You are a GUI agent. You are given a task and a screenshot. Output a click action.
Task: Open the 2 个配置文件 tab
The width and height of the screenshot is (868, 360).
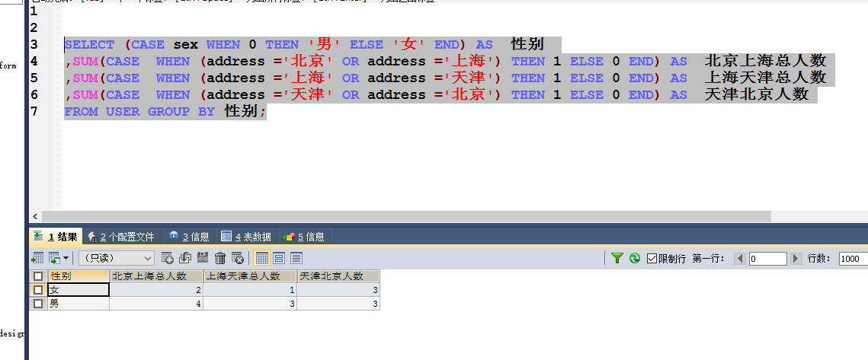[x=120, y=237]
